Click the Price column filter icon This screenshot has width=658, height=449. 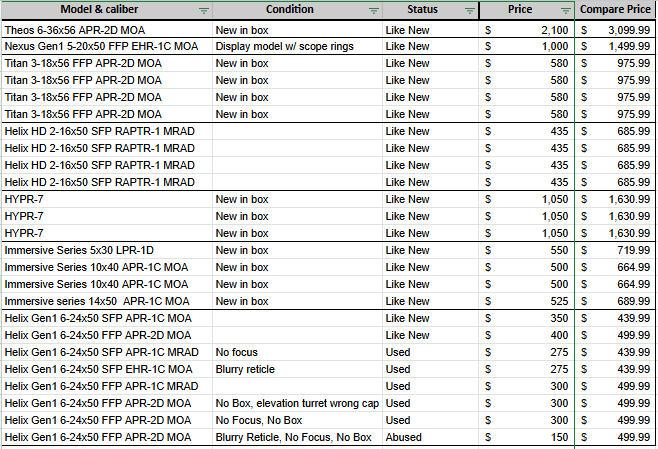[566, 10]
